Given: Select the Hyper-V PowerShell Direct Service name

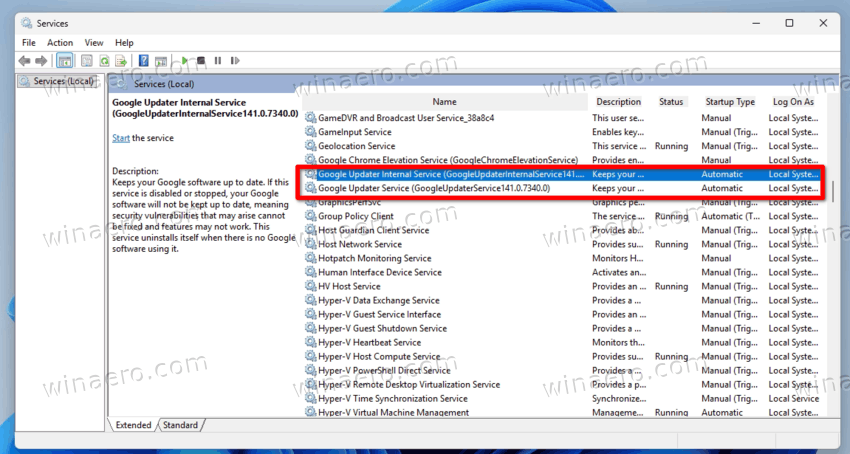Looking at the screenshot, I should click(384, 370).
